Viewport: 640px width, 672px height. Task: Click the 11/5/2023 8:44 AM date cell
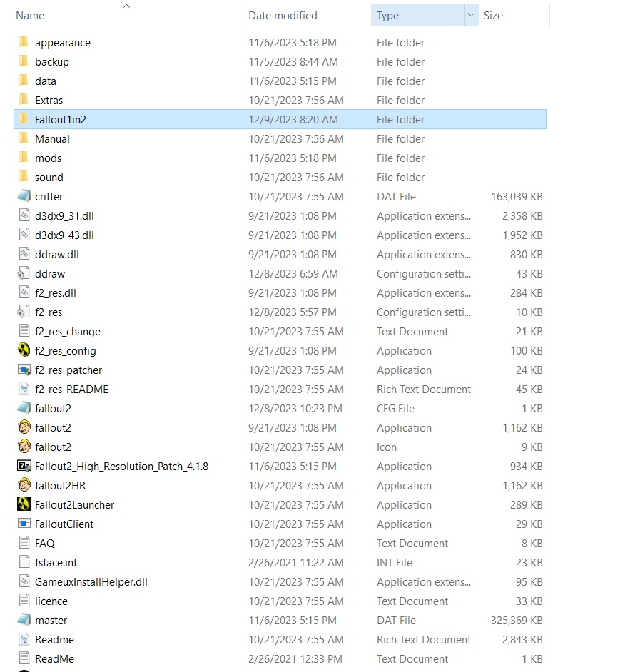click(x=293, y=61)
